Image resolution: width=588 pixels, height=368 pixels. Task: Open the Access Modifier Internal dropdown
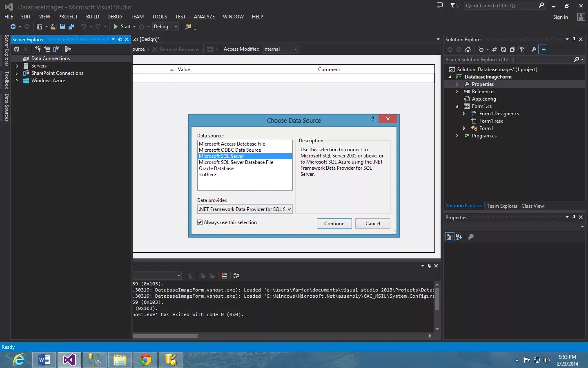pyautogui.click(x=280, y=49)
